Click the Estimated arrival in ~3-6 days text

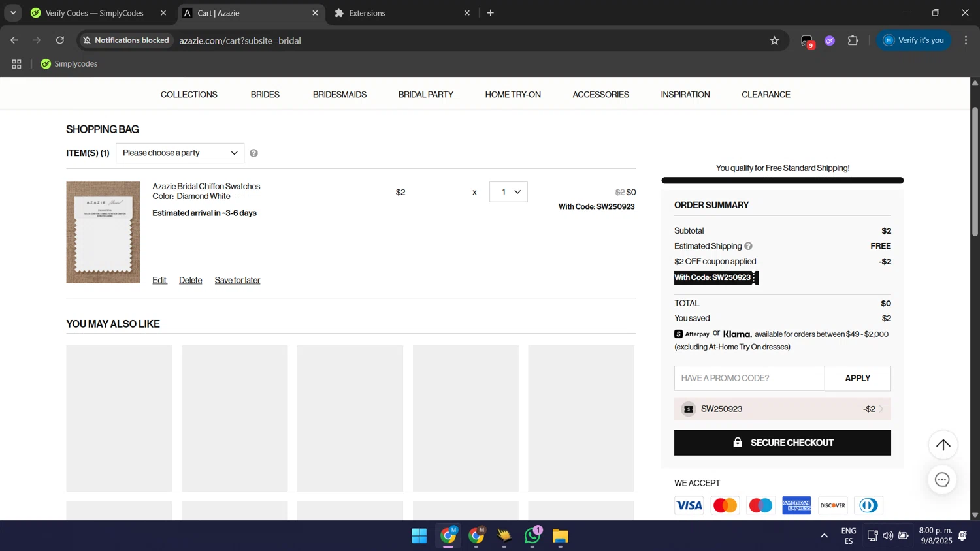[204, 213]
